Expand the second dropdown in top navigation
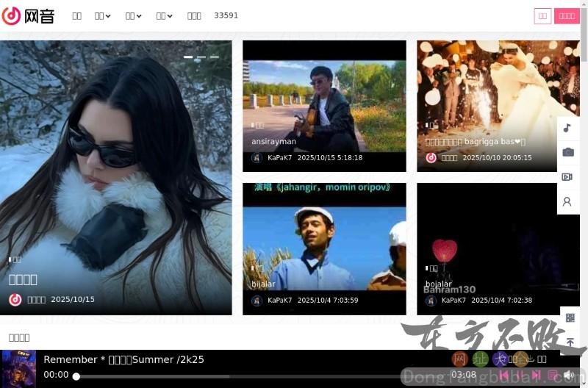 pos(133,15)
